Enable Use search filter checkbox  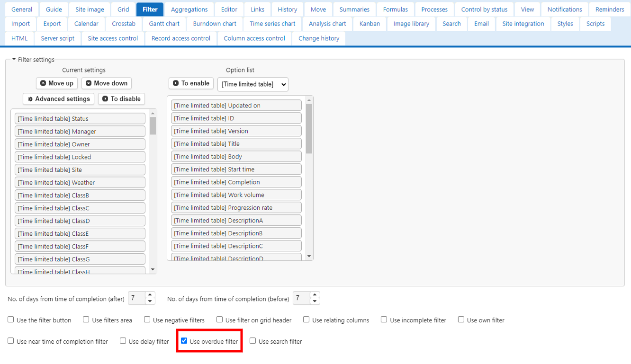253,341
